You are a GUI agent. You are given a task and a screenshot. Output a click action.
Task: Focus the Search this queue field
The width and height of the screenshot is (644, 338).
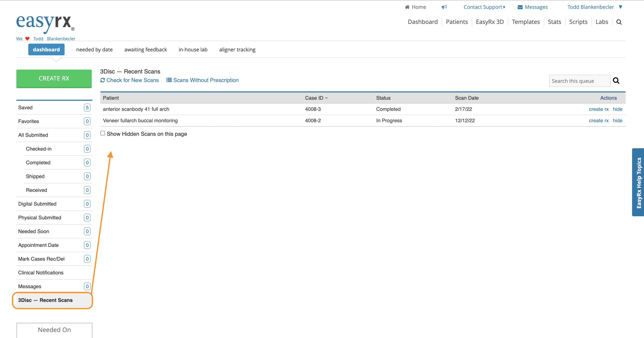[x=580, y=81]
